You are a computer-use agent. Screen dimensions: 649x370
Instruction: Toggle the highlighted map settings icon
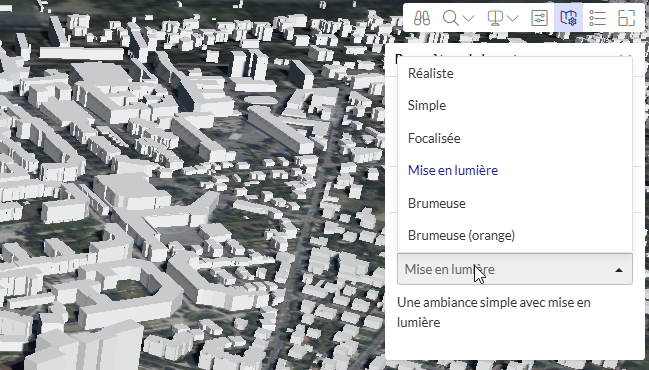(x=568, y=18)
